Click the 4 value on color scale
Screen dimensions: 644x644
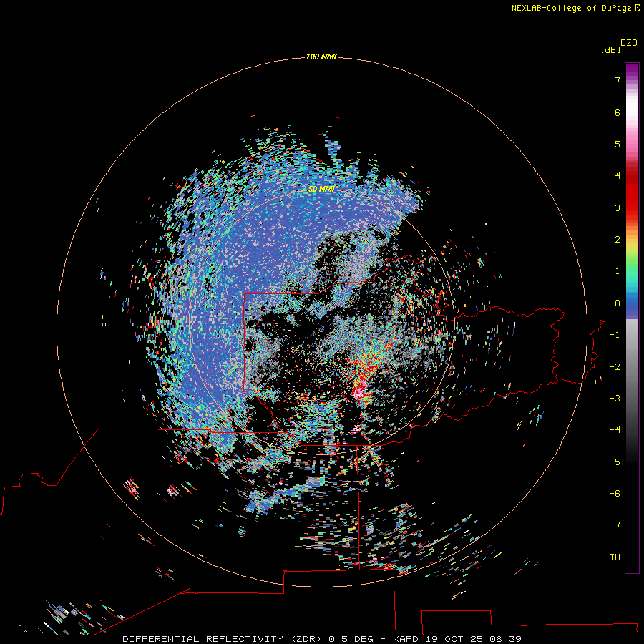tap(618, 176)
